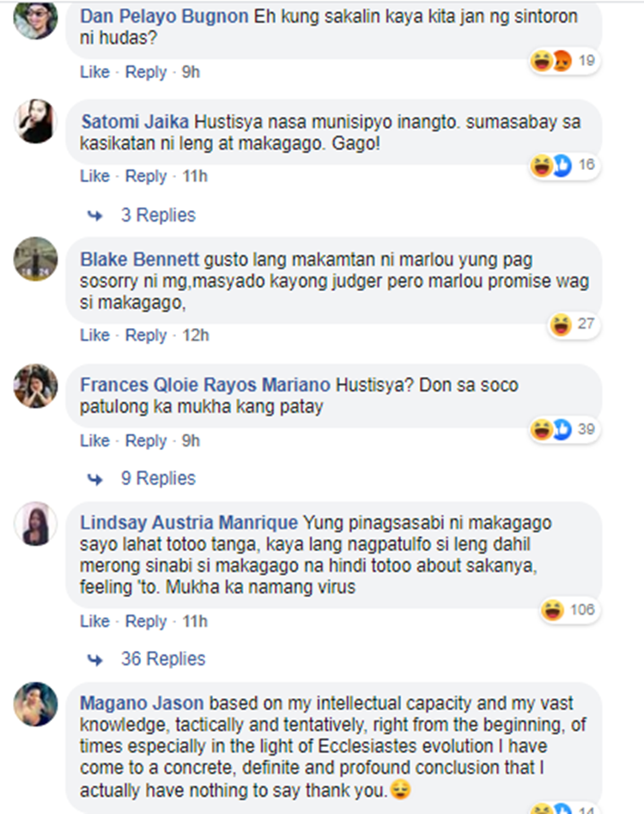The width and height of the screenshot is (644, 814).
Task: Open Magano Jason's name link
Action: pos(142,703)
